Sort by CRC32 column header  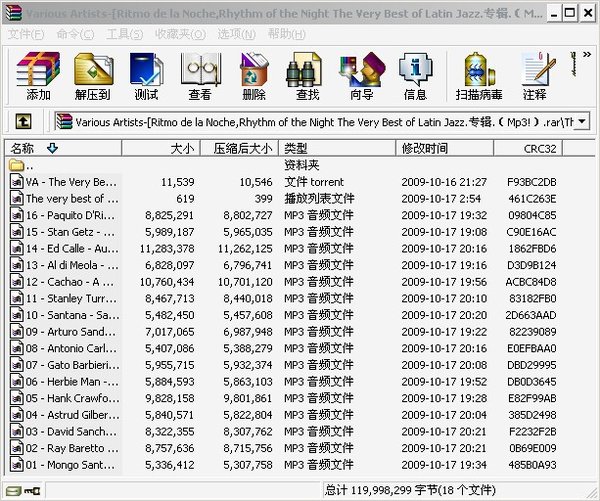coord(528,148)
